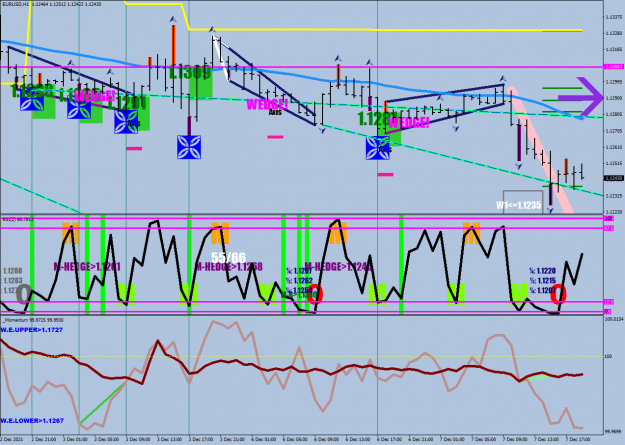The width and height of the screenshot is (625, 445).
Task: Click the ½: 1.1215 level text
Action: point(542,281)
